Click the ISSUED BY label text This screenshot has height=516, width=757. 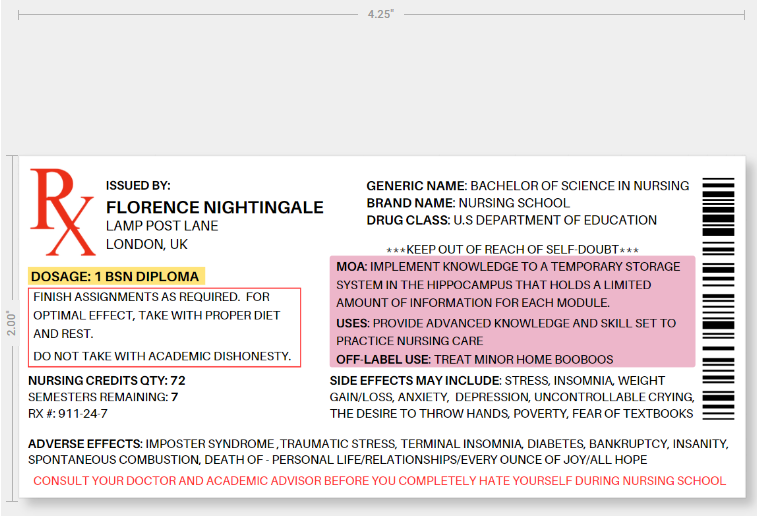[138, 185]
